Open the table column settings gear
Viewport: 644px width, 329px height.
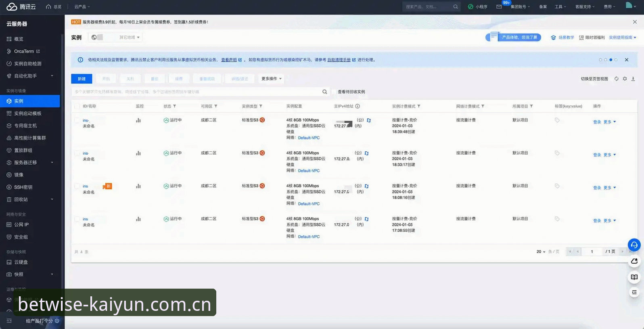625,79
